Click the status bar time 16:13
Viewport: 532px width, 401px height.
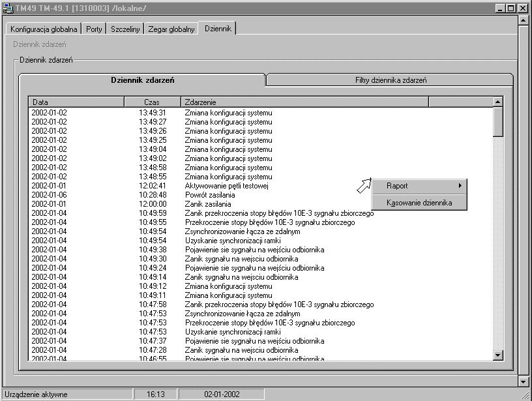pyautogui.click(x=156, y=394)
